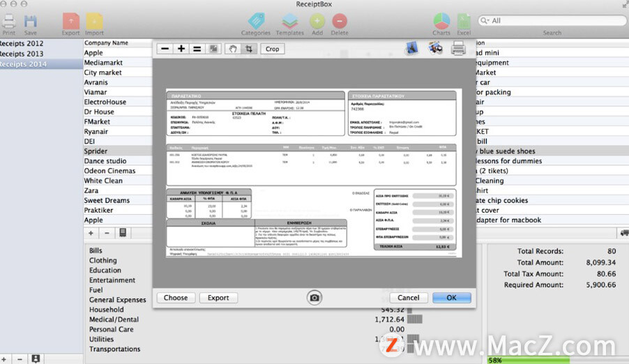
Task: Click the green Add icon
Action: coord(317,21)
